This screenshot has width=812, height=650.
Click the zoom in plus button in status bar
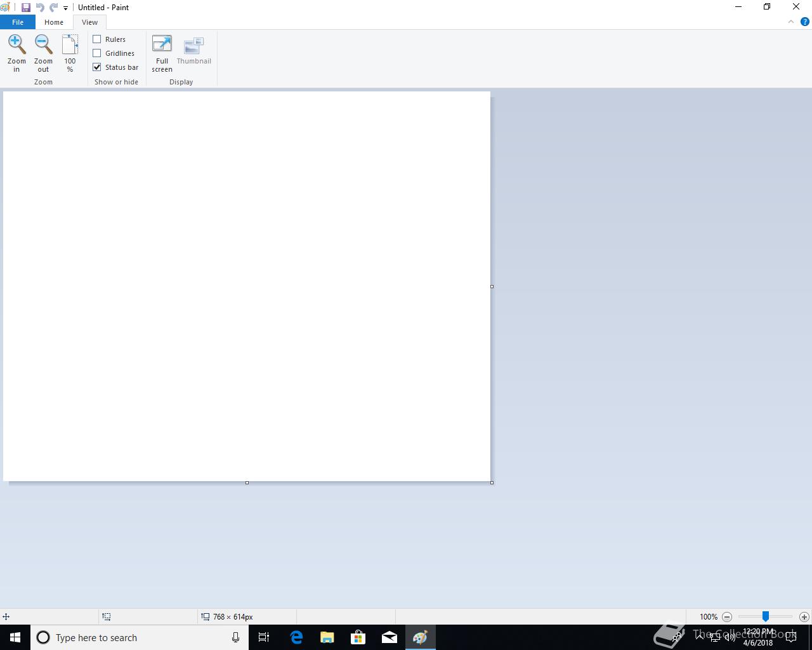tap(804, 617)
